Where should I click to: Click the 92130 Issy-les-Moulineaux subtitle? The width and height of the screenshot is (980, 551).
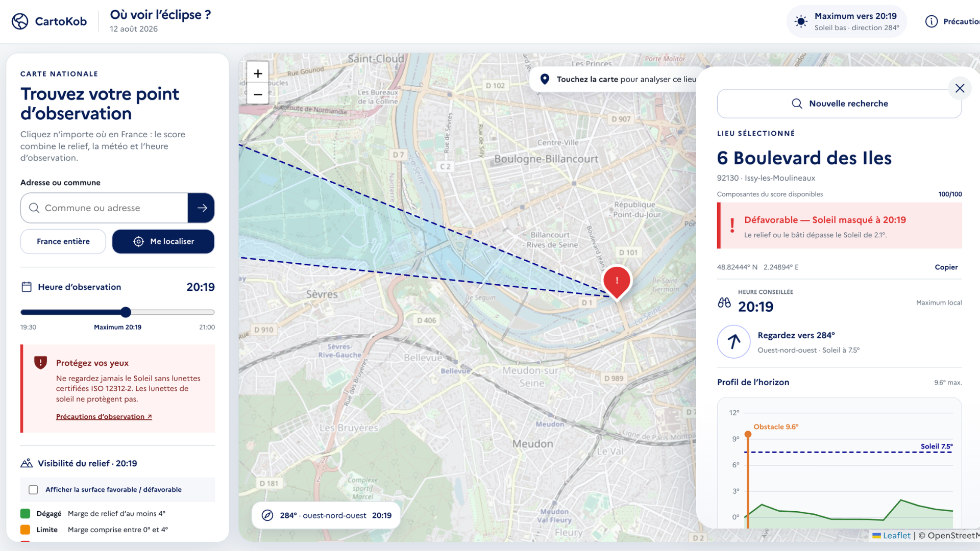pos(766,178)
